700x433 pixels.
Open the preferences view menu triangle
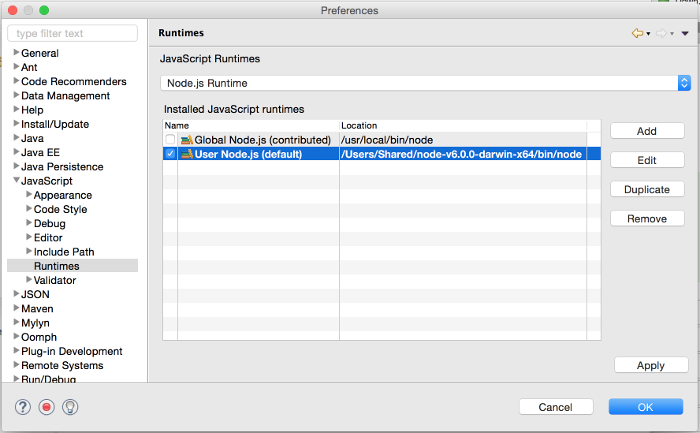pyautogui.click(x=685, y=33)
